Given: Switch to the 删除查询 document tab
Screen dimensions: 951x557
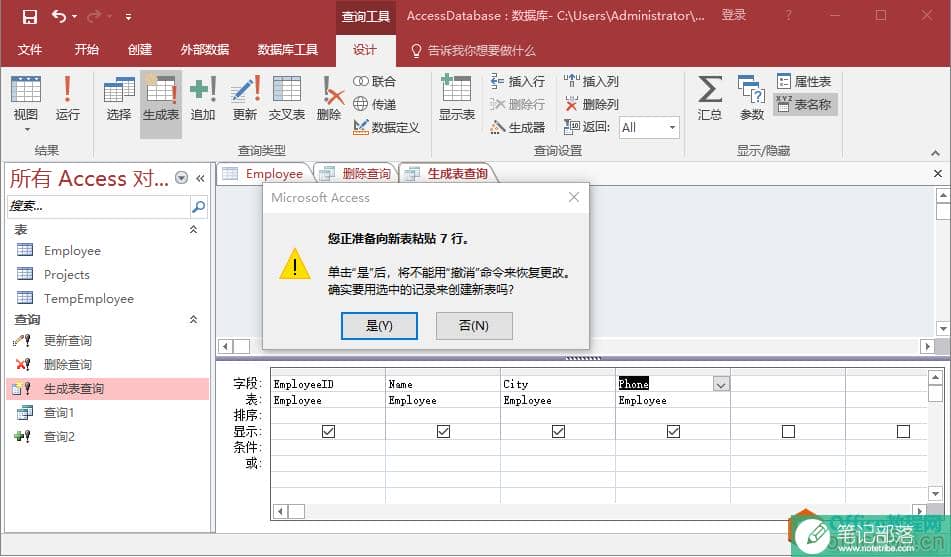Looking at the screenshot, I should point(356,174).
